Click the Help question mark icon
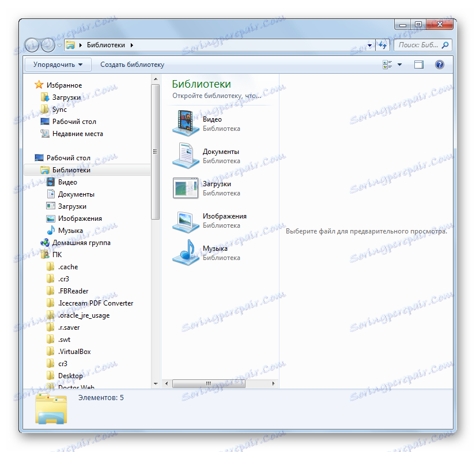476x452 pixels. 439,64
